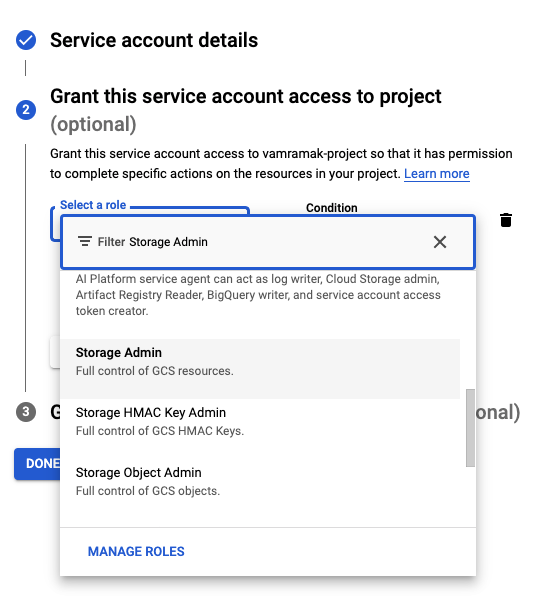Screen dimensions: 558x604
Task: Select the Storage HMAC Key Admin role
Action: [260, 421]
